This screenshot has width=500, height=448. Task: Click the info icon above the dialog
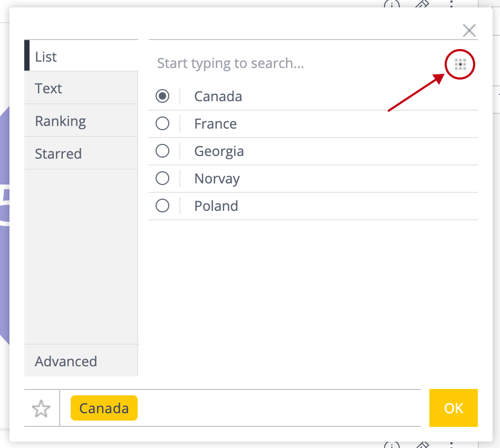click(x=392, y=4)
